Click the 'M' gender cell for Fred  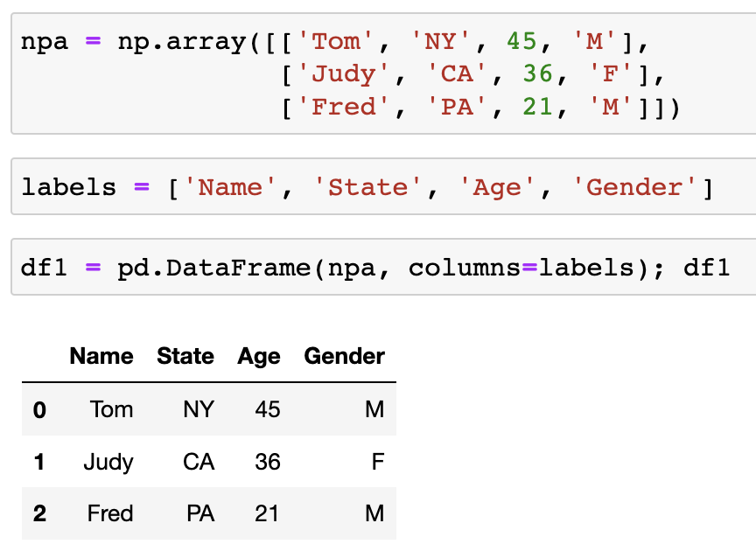374,513
